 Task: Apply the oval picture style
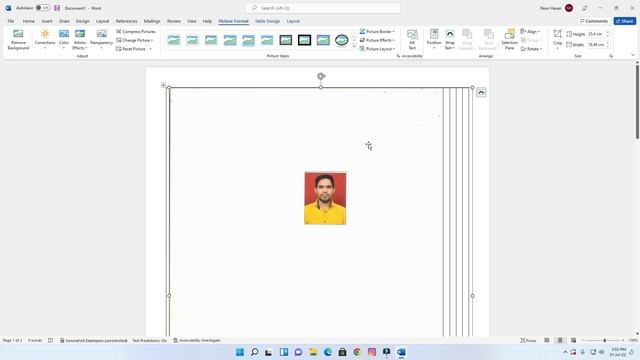tap(342, 40)
